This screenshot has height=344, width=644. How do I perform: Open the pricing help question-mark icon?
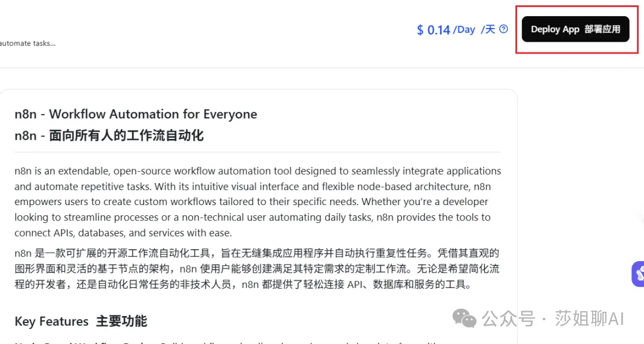pos(504,29)
